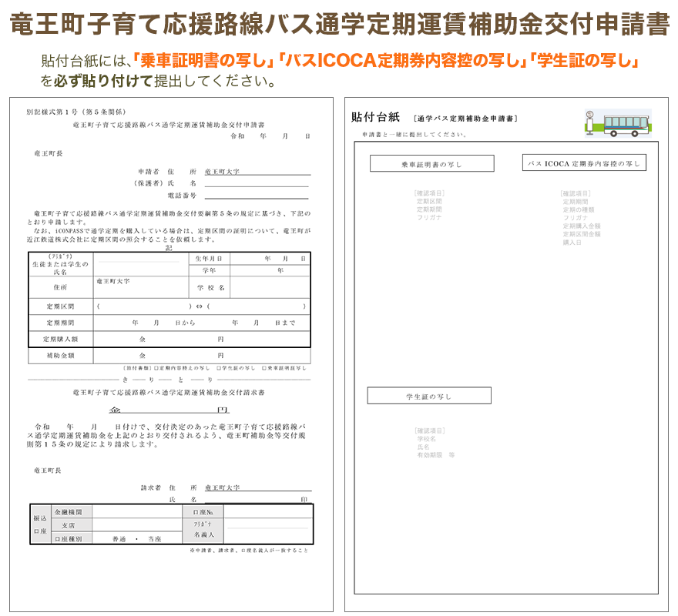Click the 振込口座 row header
Viewport: 678px width, 616px height.
[x=40, y=524]
